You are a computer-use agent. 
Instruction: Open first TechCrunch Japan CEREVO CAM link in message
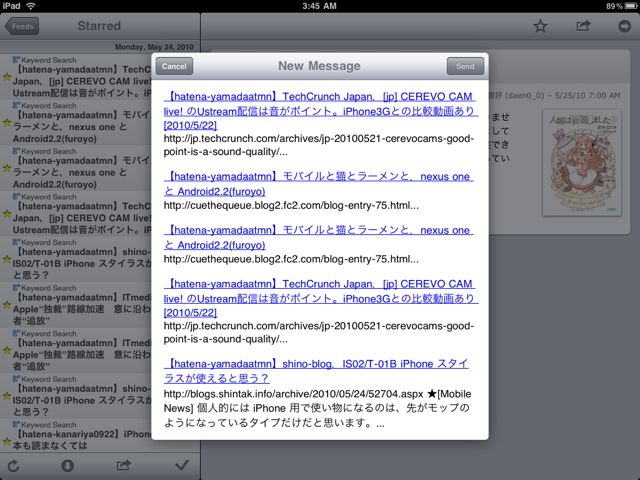point(320,111)
